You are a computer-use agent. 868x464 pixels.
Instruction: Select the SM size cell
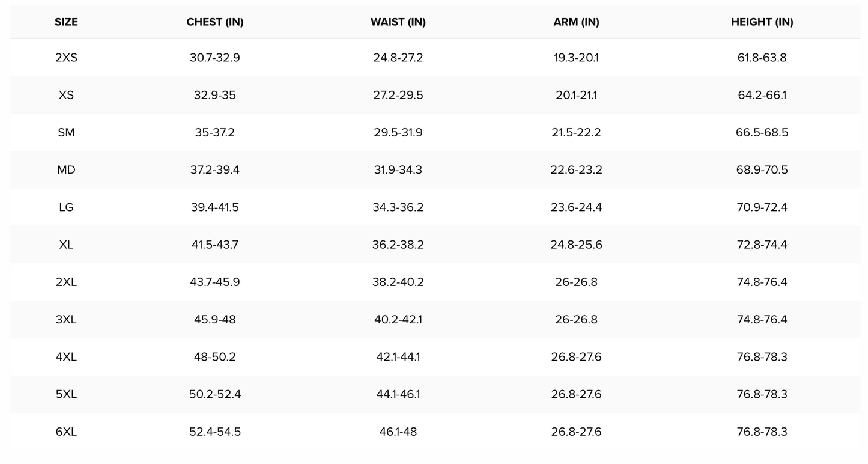point(66,132)
